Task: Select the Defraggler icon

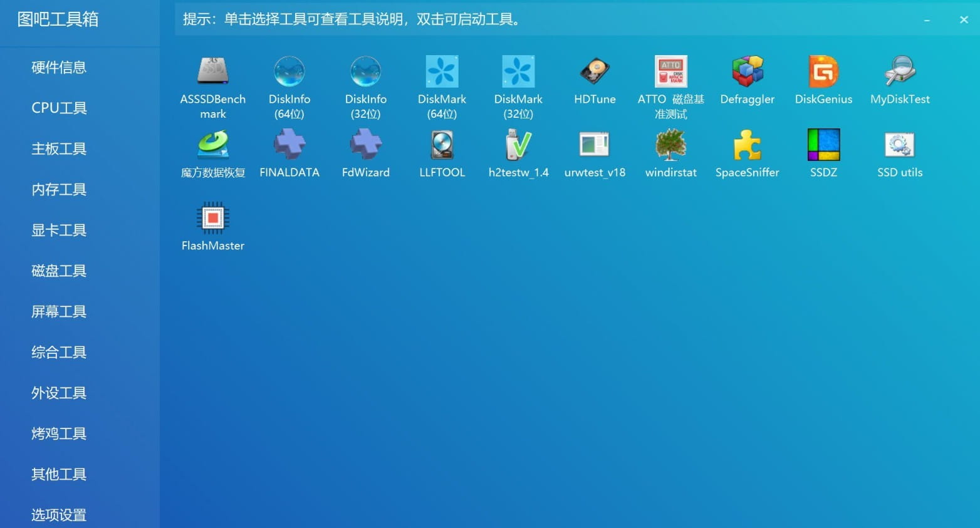Action: (x=748, y=71)
